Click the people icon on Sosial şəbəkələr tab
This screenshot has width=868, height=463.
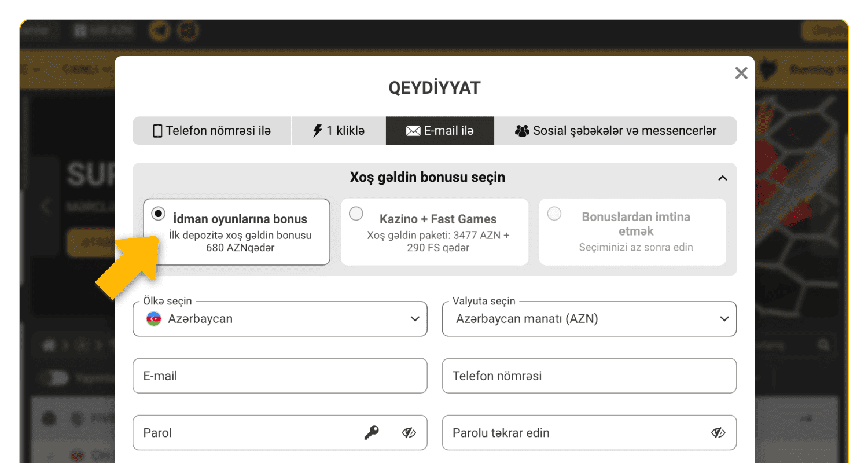pyautogui.click(x=524, y=131)
